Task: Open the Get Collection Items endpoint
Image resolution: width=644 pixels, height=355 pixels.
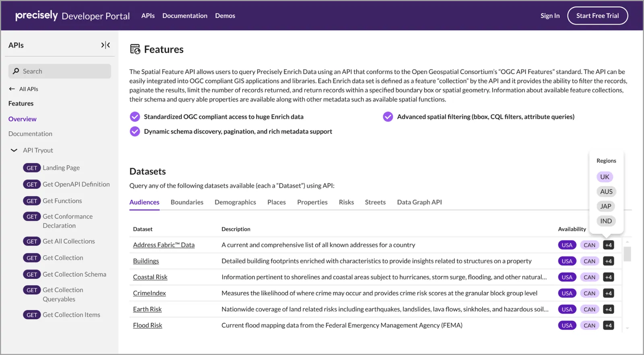Action: click(x=72, y=315)
